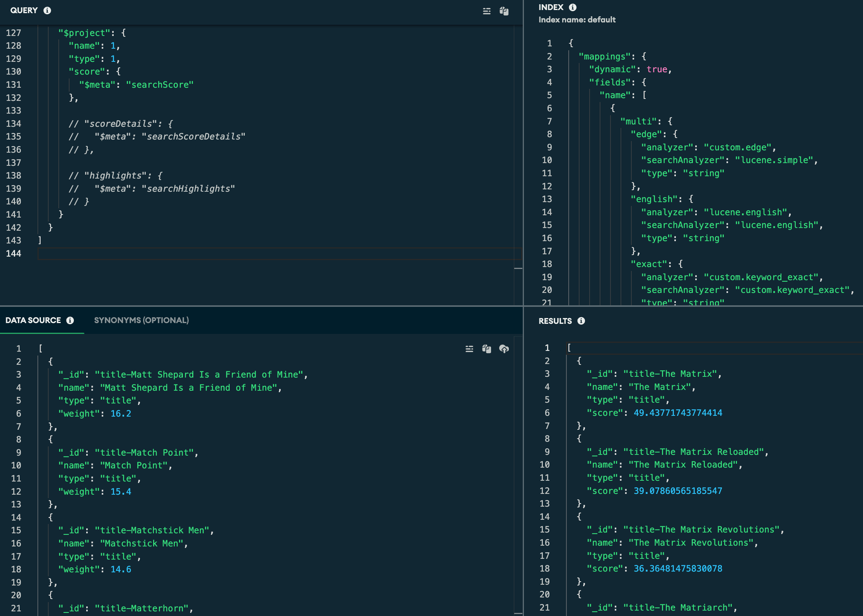Image resolution: width=863 pixels, height=616 pixels.
Task: Click the "custom.edge" analyzer value in index
Action: pos(737,147)
